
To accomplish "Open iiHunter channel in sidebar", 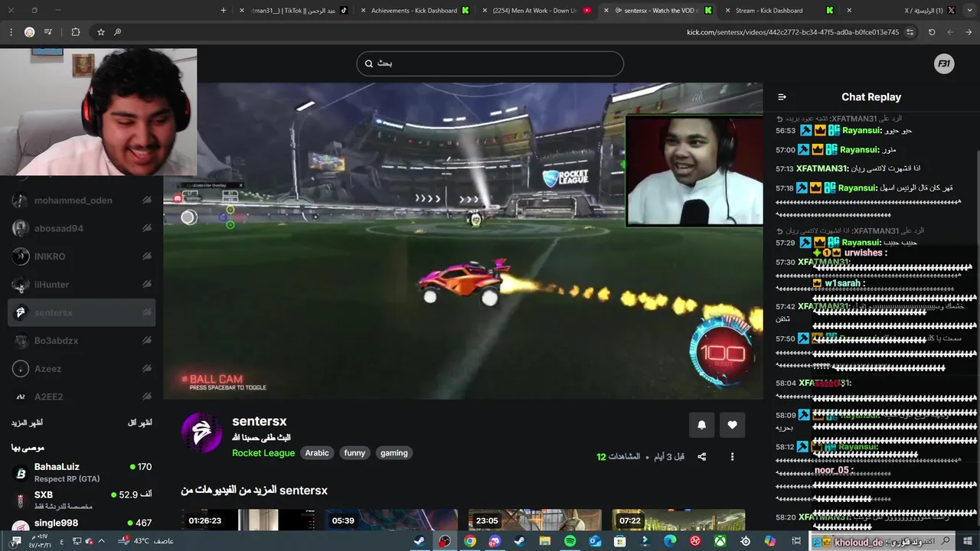I will pos(81,285).
